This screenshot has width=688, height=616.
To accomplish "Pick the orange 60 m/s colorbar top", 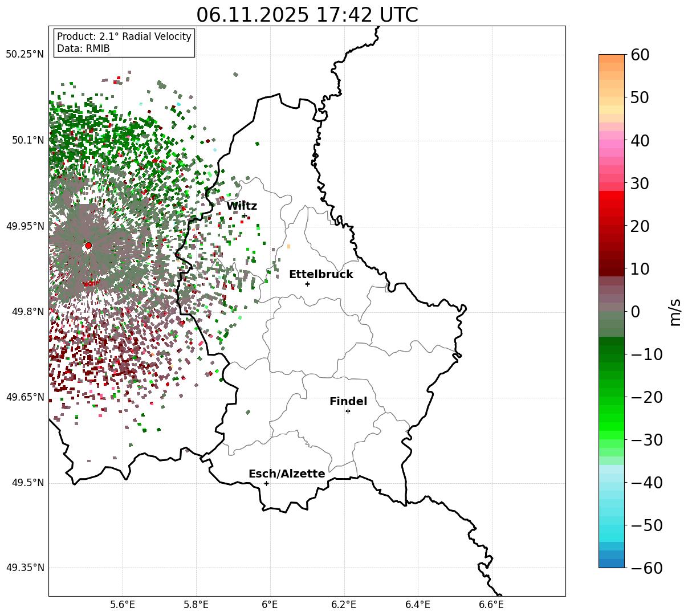I will (x=612, y=59).
